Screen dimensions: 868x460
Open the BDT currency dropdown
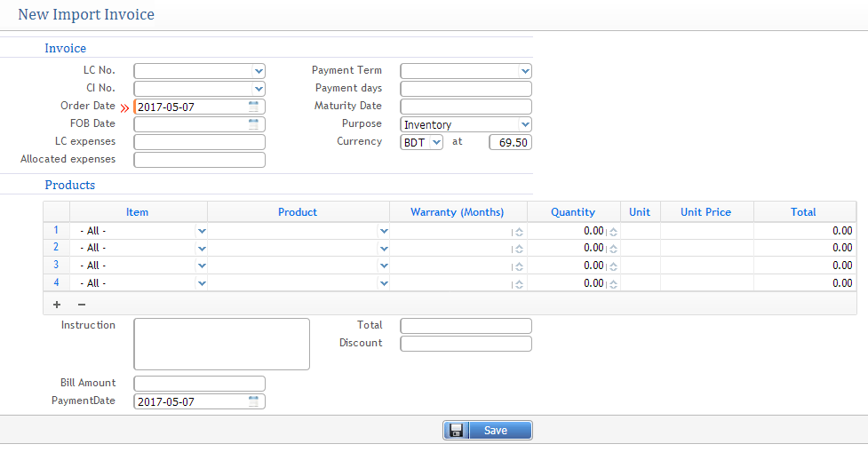click(x=436, y=142)
